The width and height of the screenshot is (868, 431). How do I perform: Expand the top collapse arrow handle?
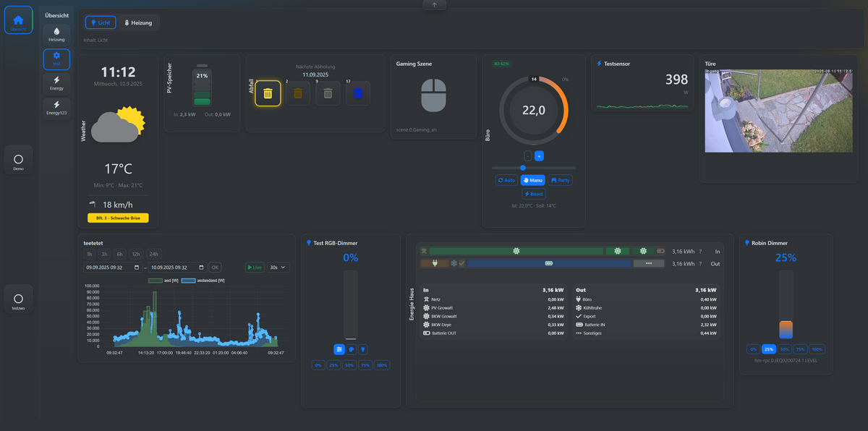click(x=434, y=4)
